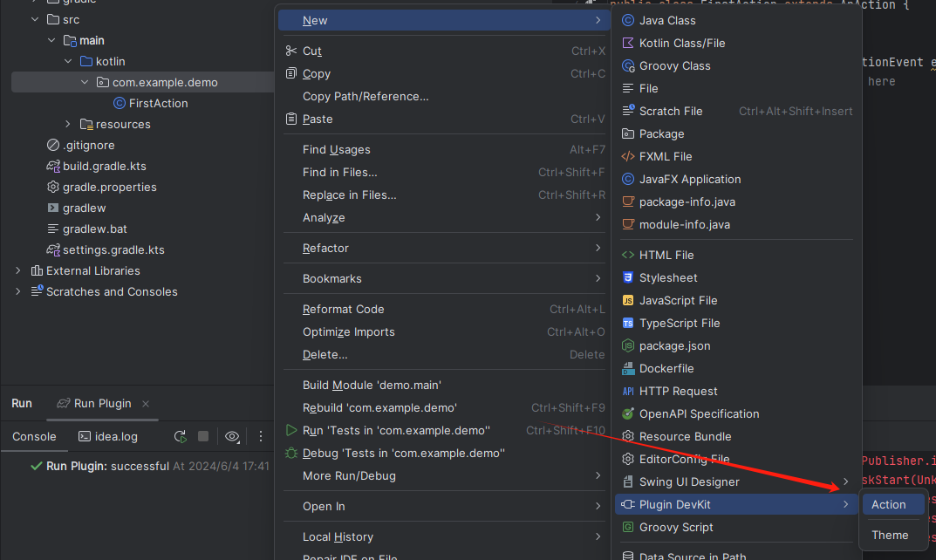This screenshot has width=936, height=560.
Task: Click the Java Class icon in New submenu
Action: 627,20
